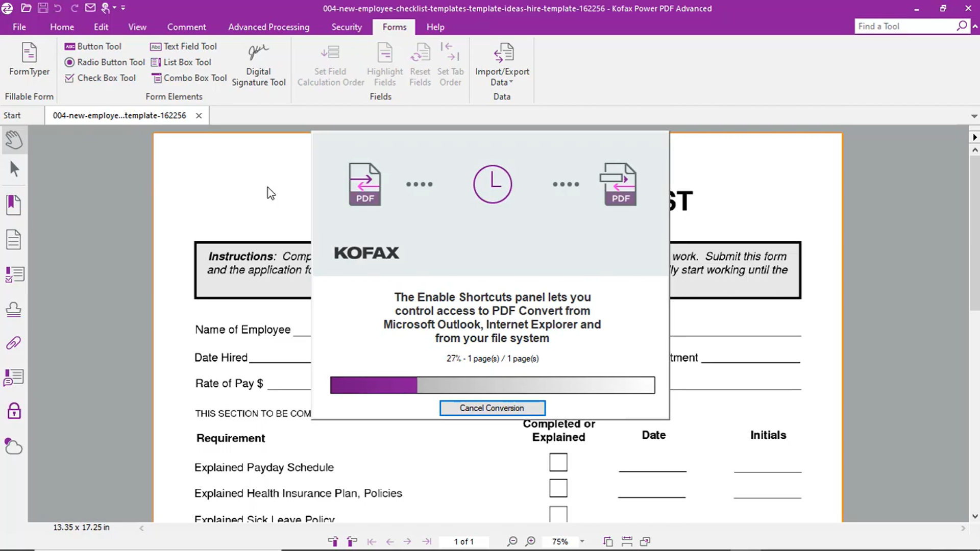980x551 pixels.
Task: Click continuous page view icon in status bar
Action: (x=627, y=542)
